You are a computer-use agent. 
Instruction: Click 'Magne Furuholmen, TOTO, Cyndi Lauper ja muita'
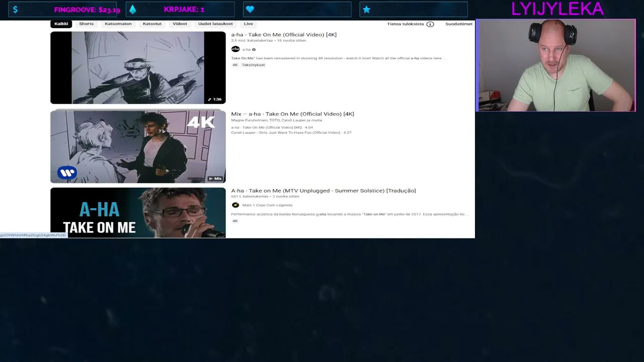(x=276, y=120)
